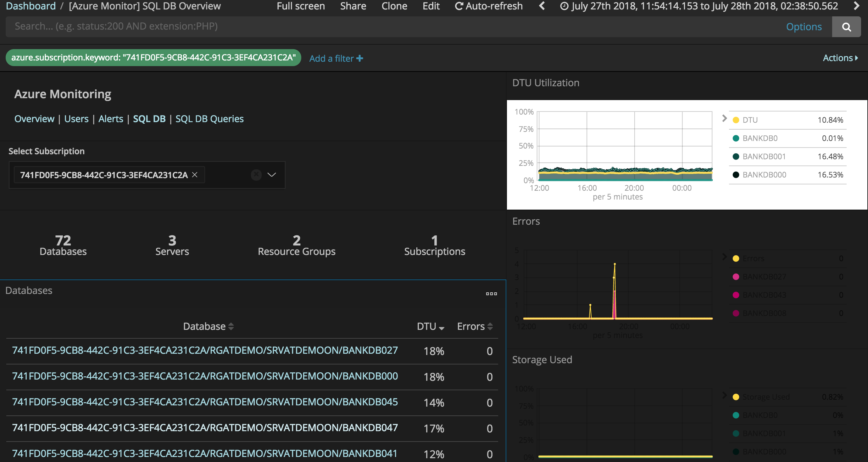Expand the Actions filter menu

[840, 58]
